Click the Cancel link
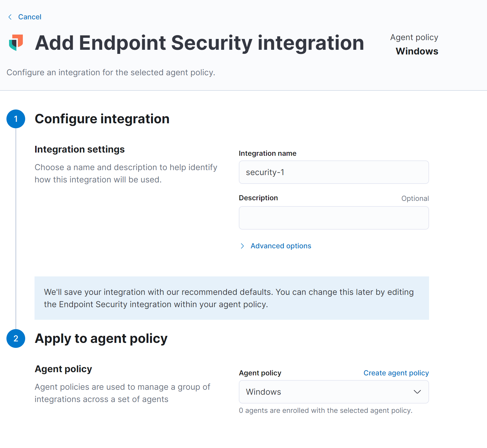This screenshot has height=448, width=487. [30, 17]
